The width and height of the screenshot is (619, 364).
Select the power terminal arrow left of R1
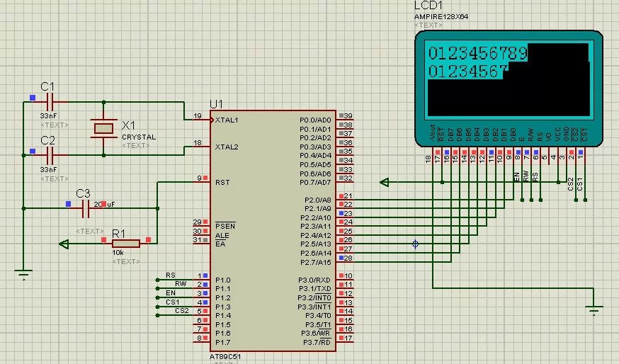(64, 244)
